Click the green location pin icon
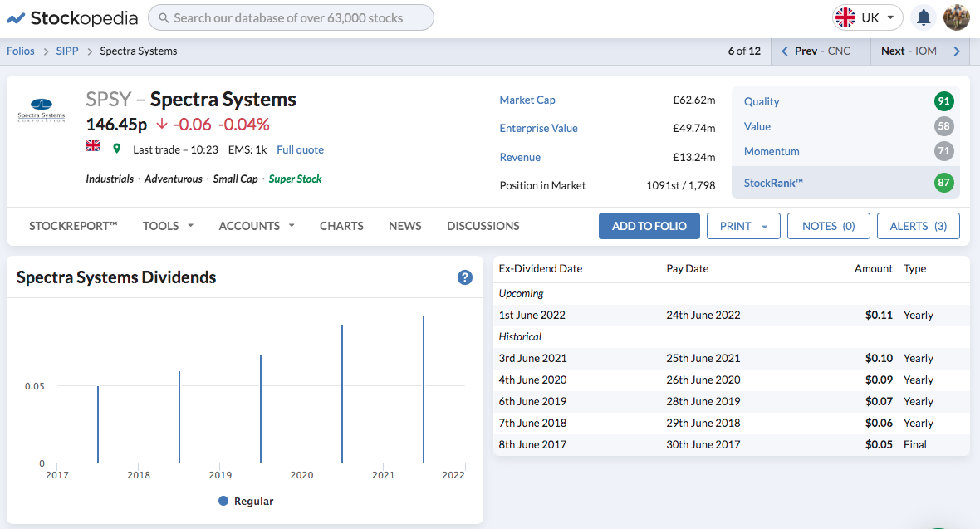The width and height of the screenshot is (980, 529). [116, 149]
